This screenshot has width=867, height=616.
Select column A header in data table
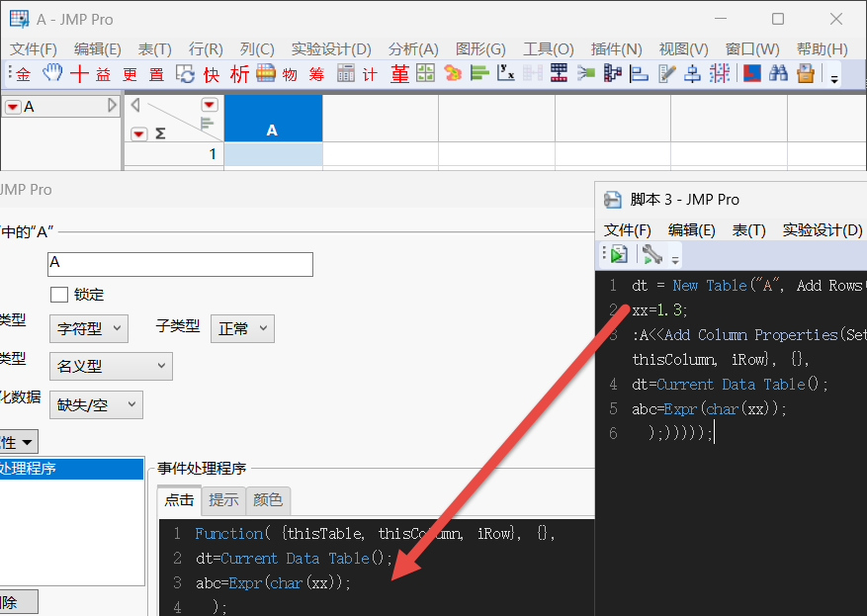point(273,119)
